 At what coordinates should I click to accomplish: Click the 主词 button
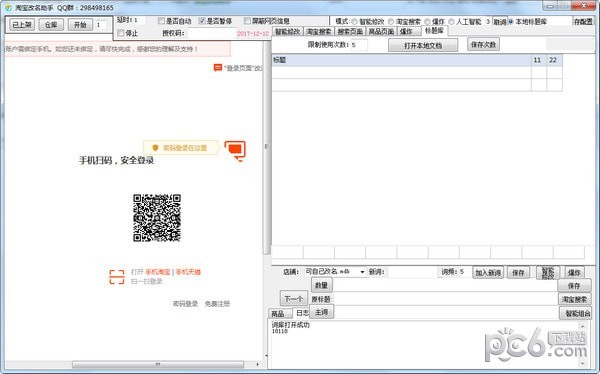click(x=321, y=312)
